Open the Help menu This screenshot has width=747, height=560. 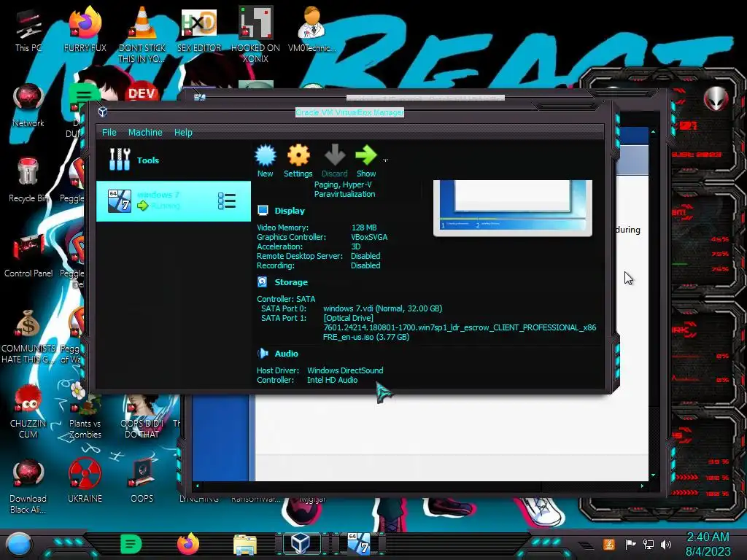coord(183,133)
